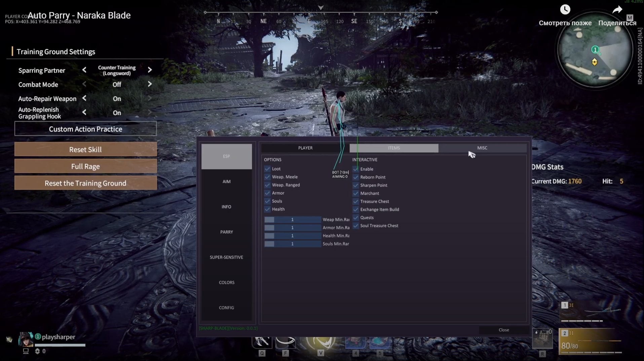Click the F skill ability icon
This screenshot has width=644, height=361.
click(285, 341)
